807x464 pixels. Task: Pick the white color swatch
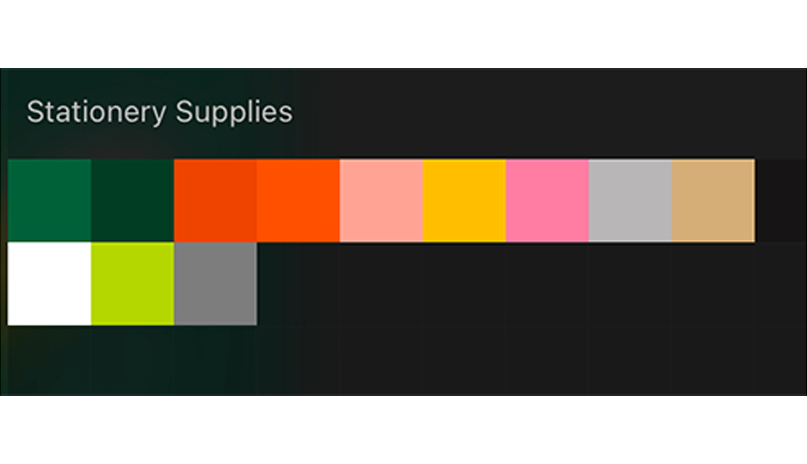pyautogui.click(x=49, y=283)
